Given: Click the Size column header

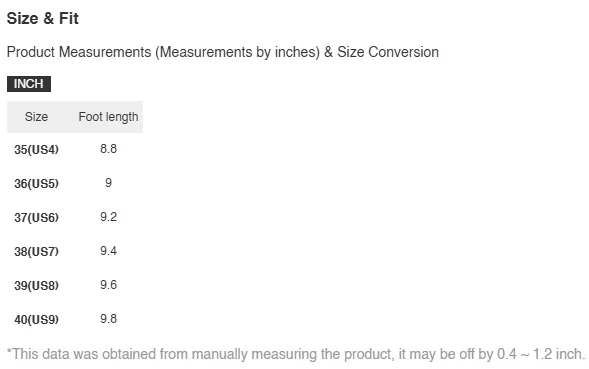Looking at the screenshot, I should (x=36, y=117).
